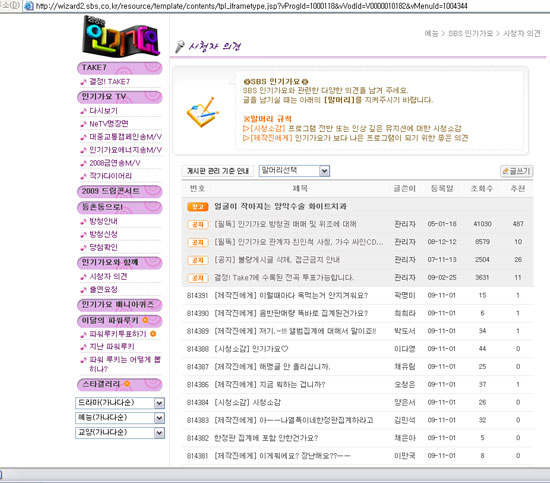Click the music note icon beside 다시보기
This screenshot has width=550, height=483.
point(83,111)
